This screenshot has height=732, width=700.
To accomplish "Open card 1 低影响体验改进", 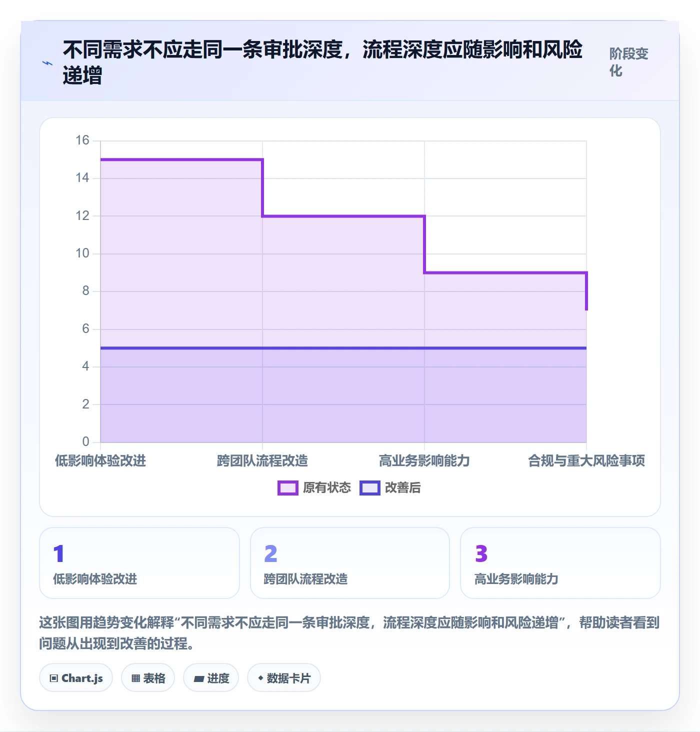I will (139, 563).
